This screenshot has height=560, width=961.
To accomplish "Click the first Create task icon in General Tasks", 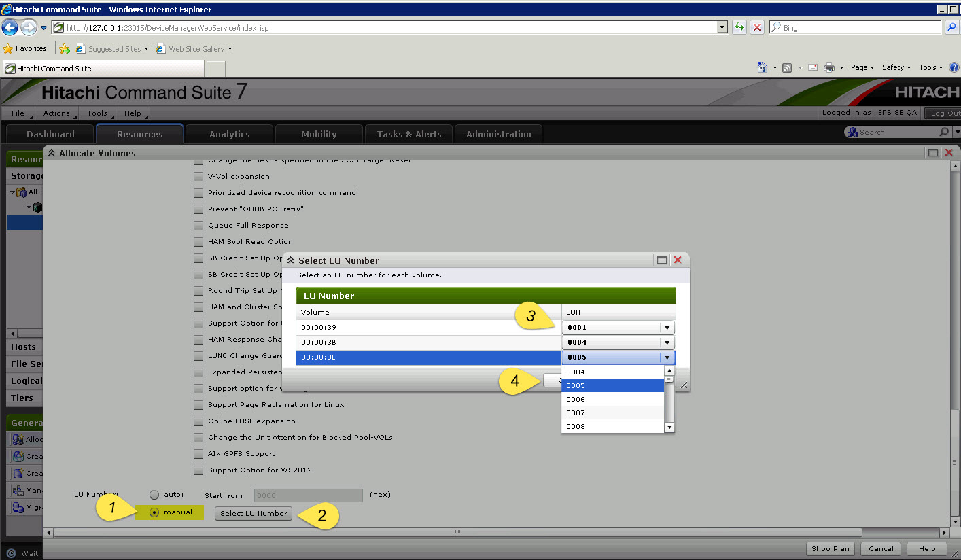I will tap(18, 456).
